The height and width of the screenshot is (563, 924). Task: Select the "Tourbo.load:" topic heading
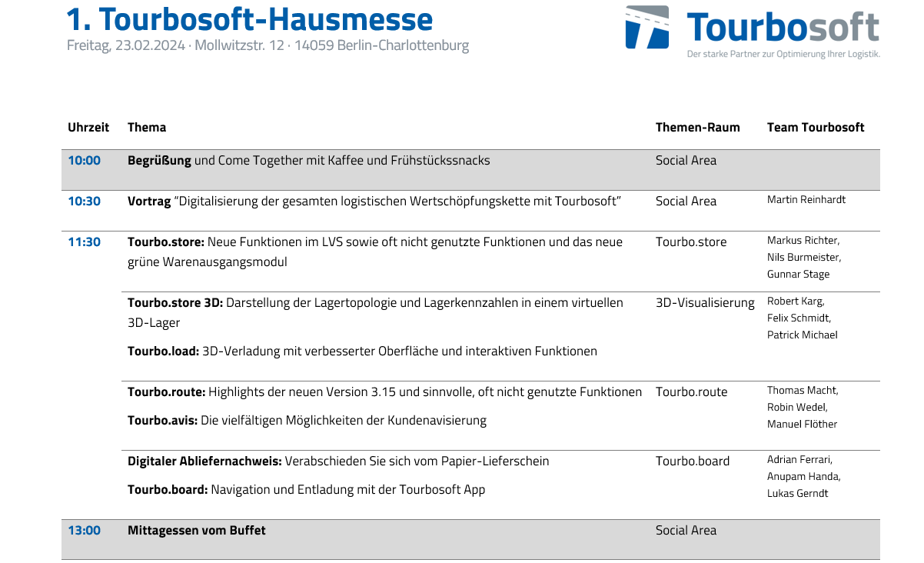(x=163, y=351)
